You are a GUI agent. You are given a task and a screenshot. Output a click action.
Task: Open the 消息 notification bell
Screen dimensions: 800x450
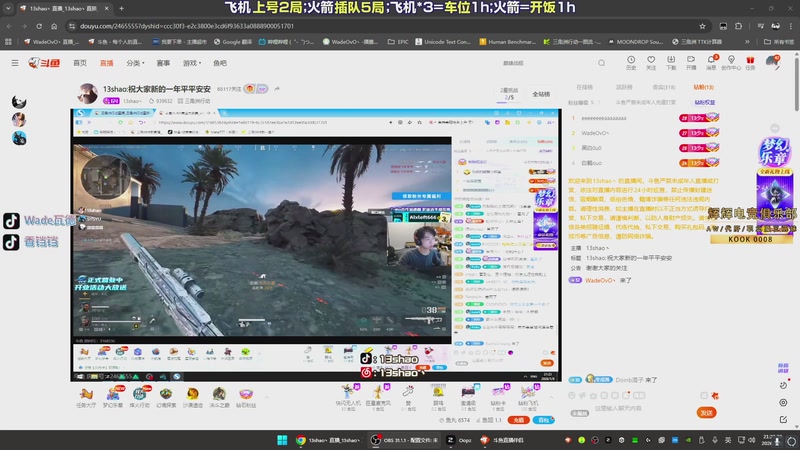[x=711, y=63]
